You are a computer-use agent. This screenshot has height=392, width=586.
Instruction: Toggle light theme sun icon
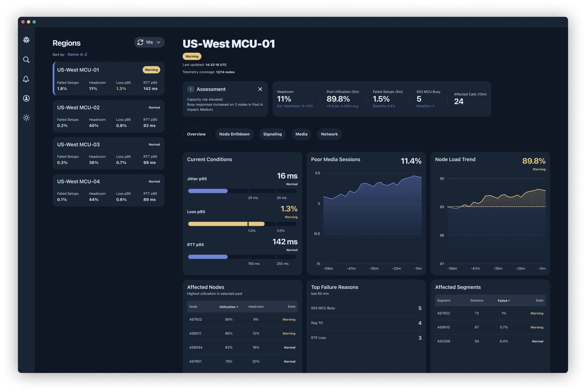coord(26,118)
